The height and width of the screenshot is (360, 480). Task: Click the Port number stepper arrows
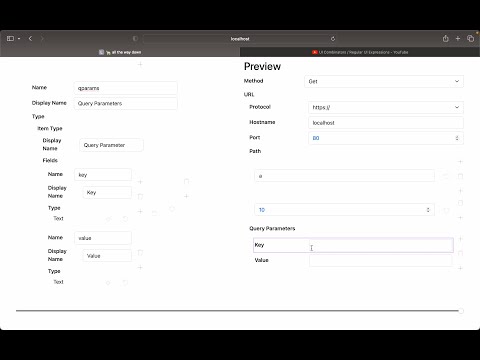click(457, 138)
